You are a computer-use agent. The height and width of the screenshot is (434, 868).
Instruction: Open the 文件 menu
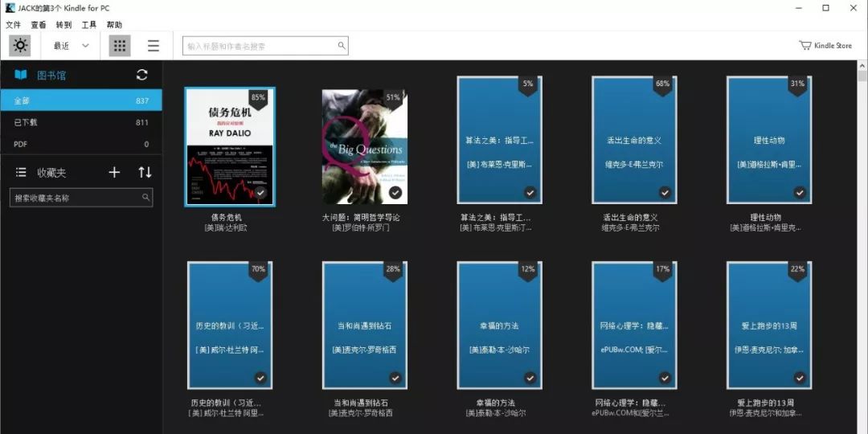click(x=14, y=25)
